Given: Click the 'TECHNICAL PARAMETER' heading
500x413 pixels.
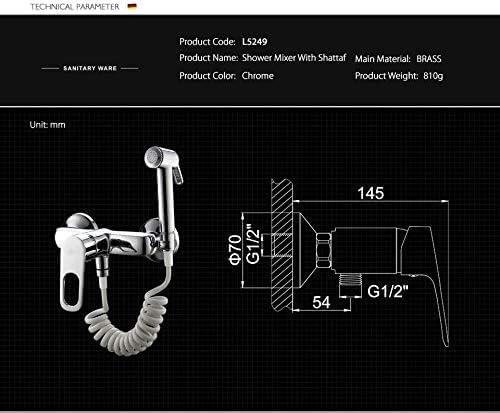Looking at the screenshot, I should click(75, 7).
